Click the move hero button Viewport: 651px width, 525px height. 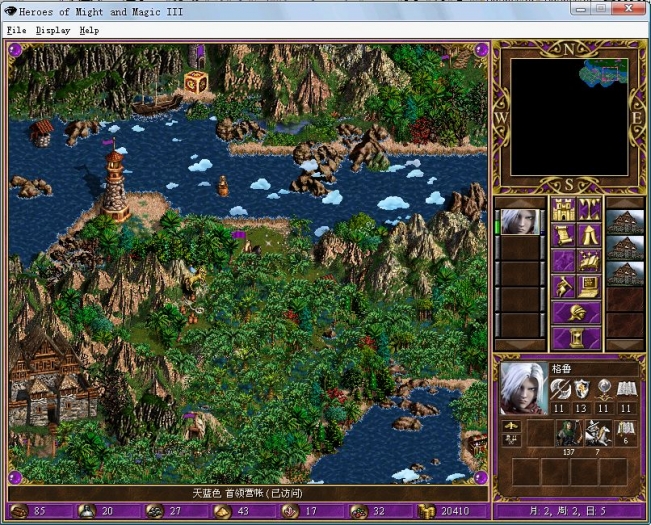563,261
